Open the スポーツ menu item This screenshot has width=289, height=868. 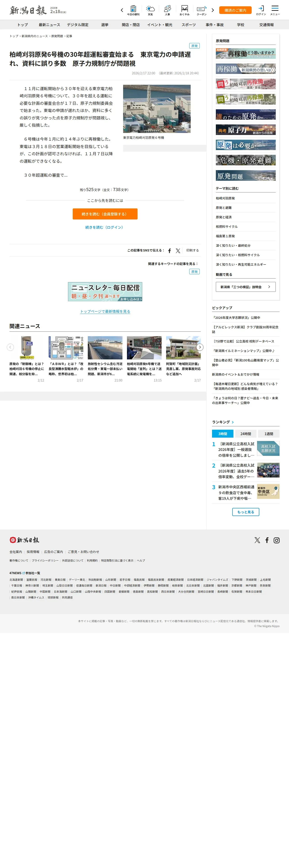tap(189, 25)
